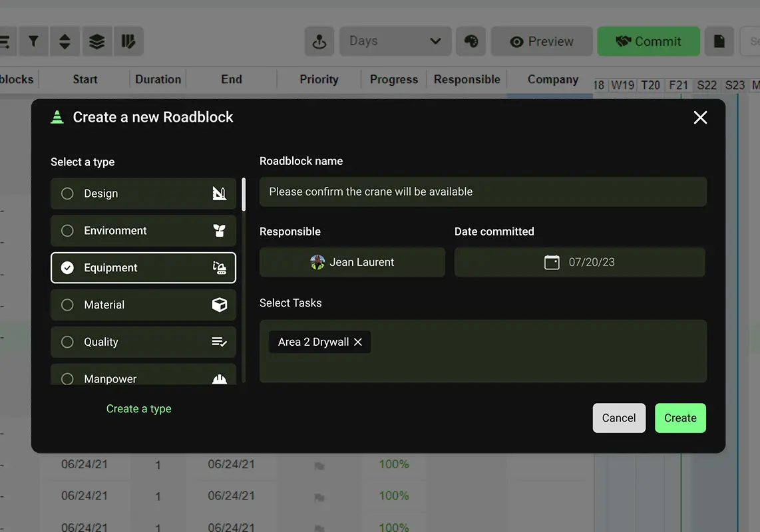
Task: Click the anchor pin toolbar icon
Action: coord(319,41)
